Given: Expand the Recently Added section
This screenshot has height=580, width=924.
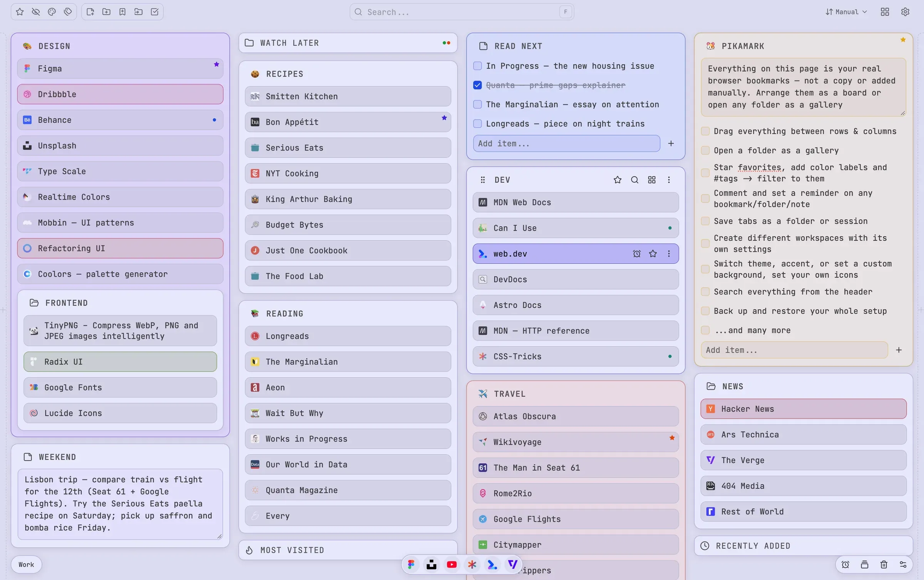Looking at the screenshot, I should 803,546.
